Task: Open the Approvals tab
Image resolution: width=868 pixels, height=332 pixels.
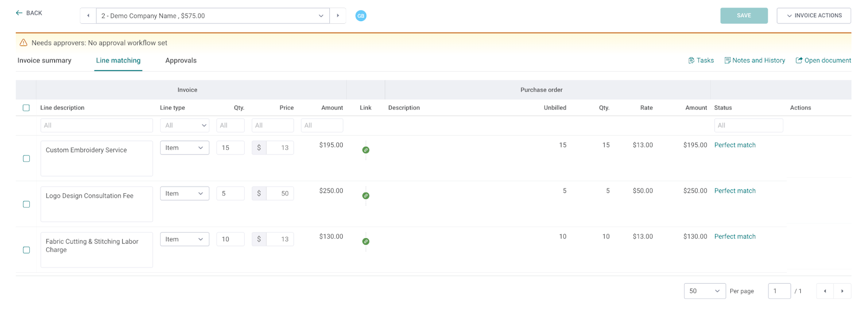Action: tap(181, 61)
